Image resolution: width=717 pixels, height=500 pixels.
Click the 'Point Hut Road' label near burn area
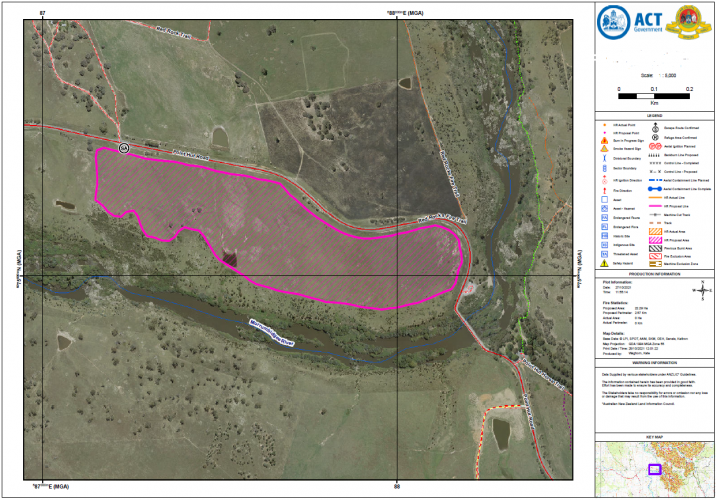[191, 155]
